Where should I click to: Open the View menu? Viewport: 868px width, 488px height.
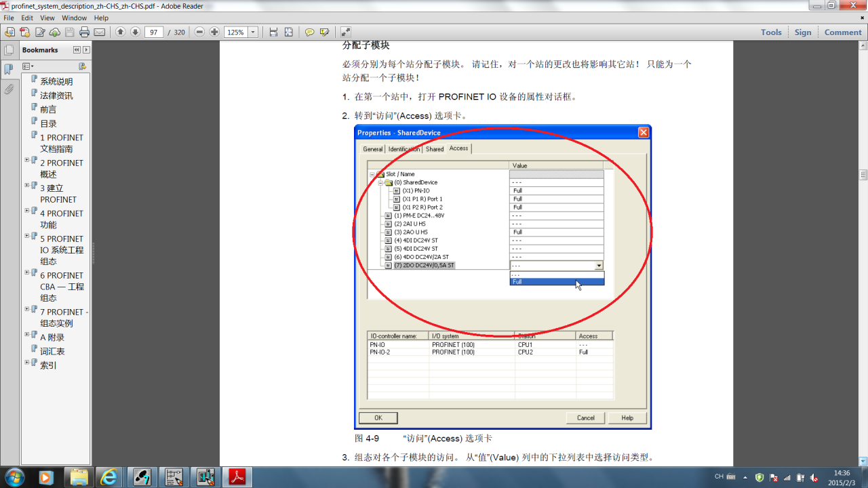[x=47, y=18]
